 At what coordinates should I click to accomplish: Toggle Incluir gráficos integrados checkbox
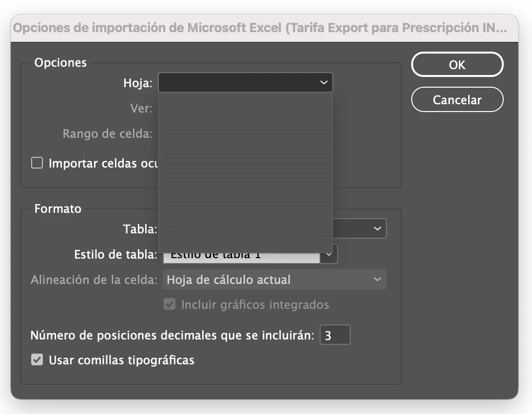pyautogui.click(x=170, y=304)
